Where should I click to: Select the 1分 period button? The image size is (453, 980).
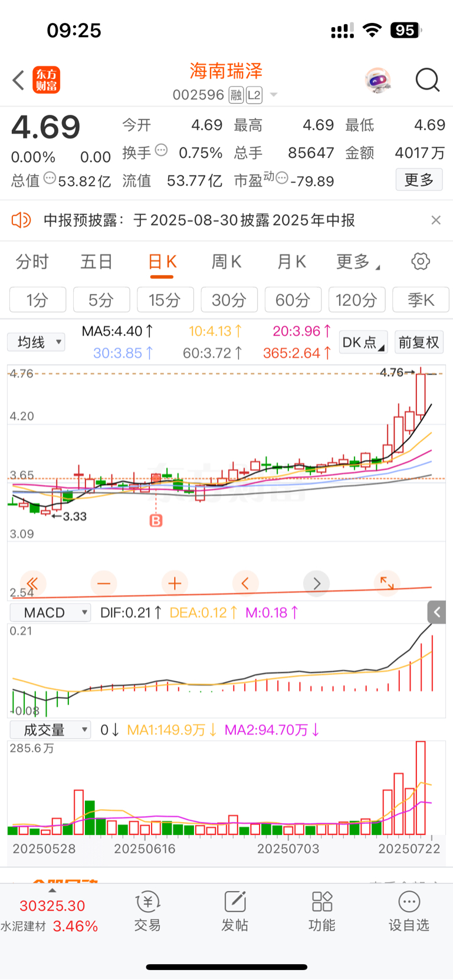click(38, 300)
